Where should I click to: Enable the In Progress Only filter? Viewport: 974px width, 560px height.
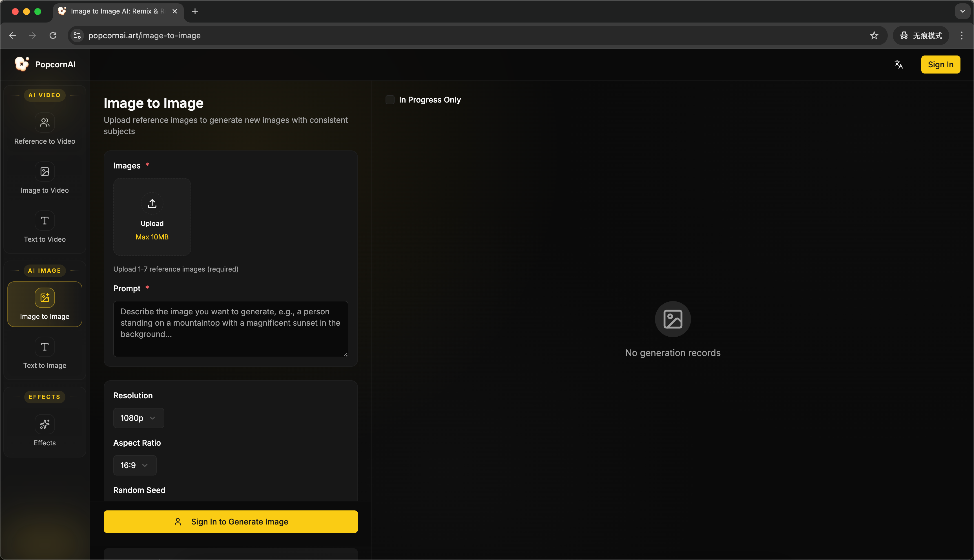[x=390, y=100]
